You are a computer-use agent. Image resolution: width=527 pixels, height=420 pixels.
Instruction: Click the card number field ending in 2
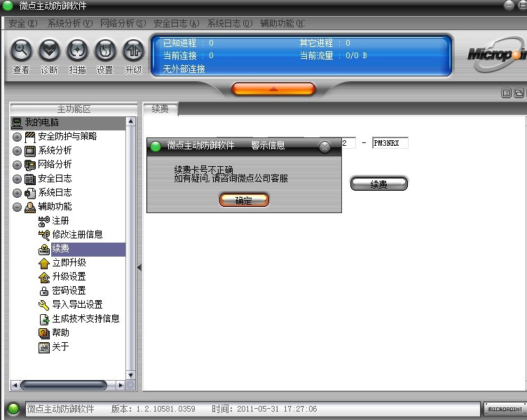348,143
